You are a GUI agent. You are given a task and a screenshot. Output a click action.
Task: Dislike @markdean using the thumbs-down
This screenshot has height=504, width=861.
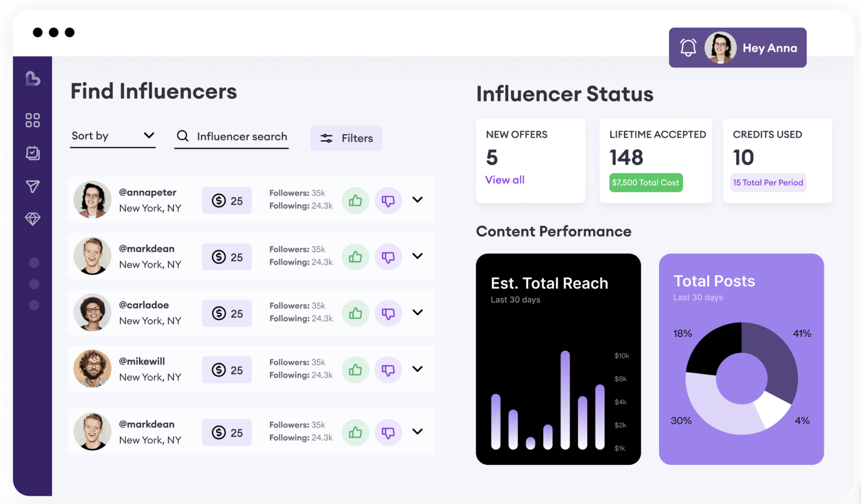point(388,256)
